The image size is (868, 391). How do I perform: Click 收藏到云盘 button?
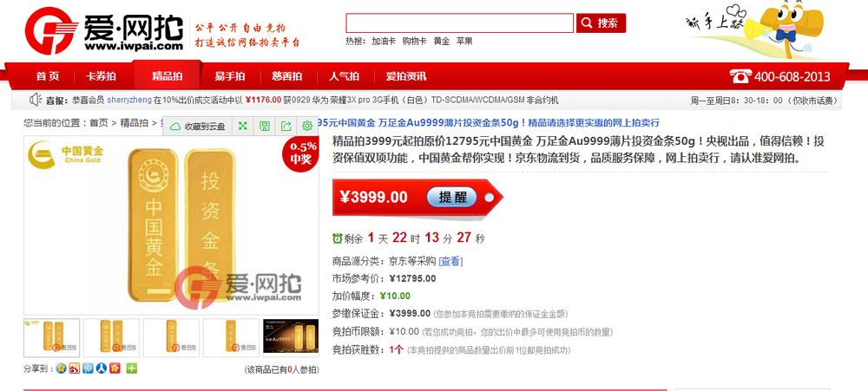click(x=200, y=127)
